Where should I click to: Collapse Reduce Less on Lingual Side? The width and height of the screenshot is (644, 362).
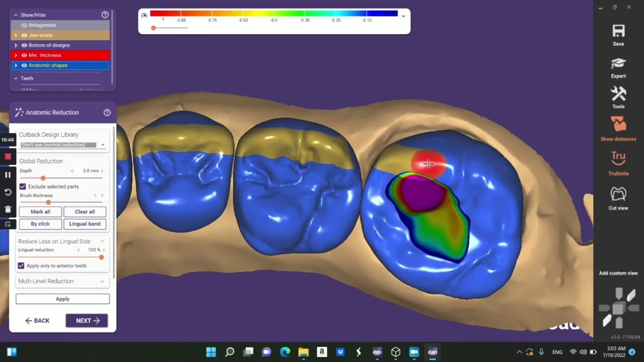(x=102, y=241)
